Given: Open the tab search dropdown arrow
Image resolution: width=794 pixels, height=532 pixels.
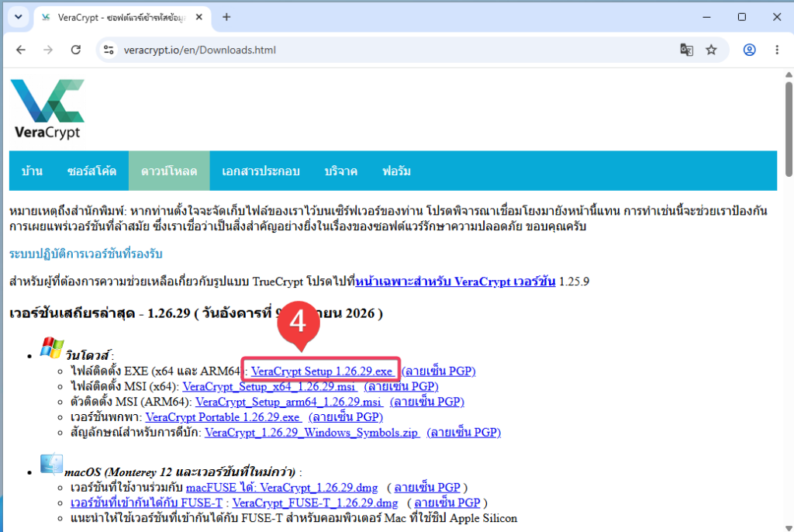Looking at the screenshot, I should tap(19, 17).
